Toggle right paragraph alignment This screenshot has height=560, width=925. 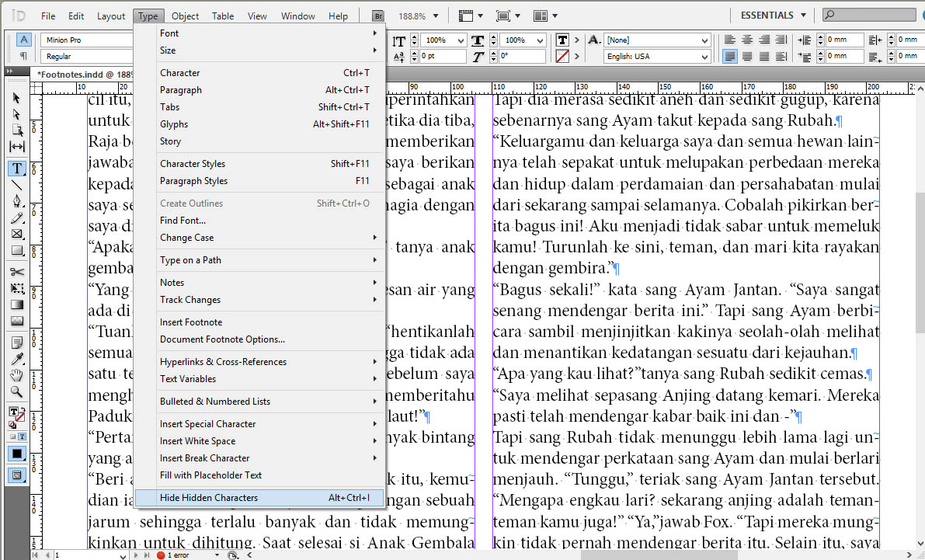763,39
